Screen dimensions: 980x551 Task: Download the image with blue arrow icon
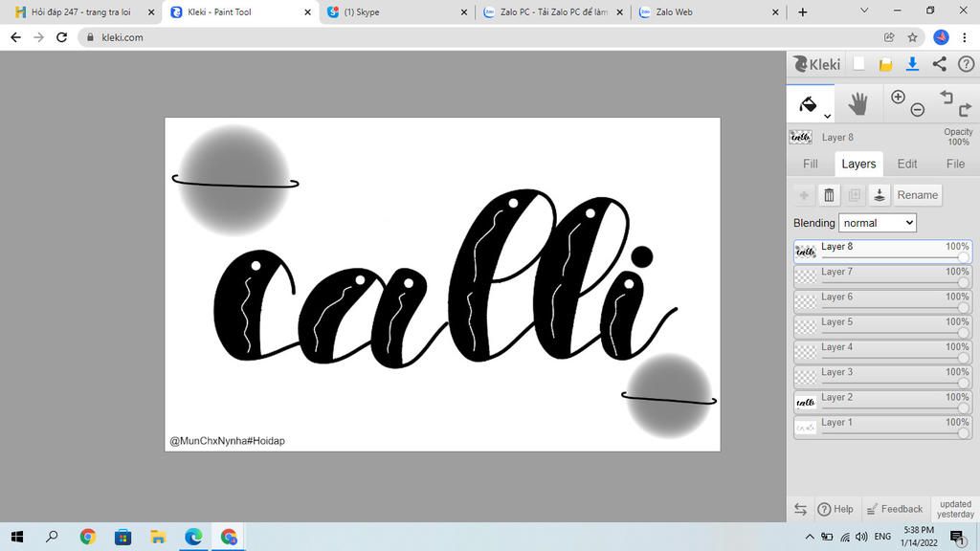(912, 64)
